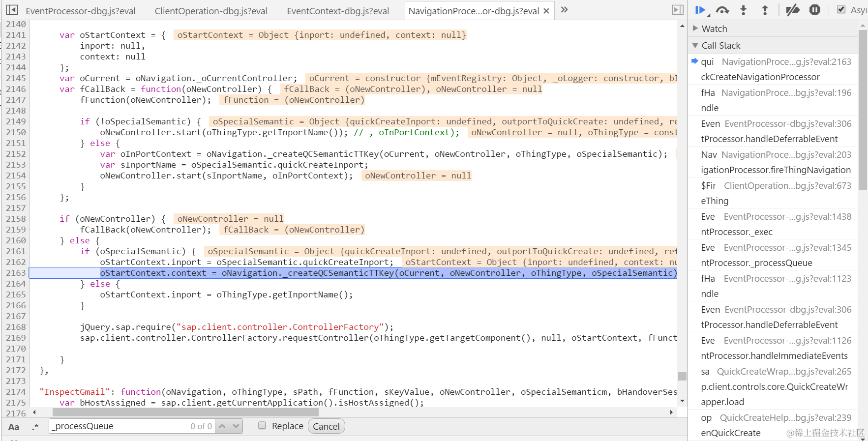Set breakpoint on line 2169
Screen dimensions: 868x441
16,338
